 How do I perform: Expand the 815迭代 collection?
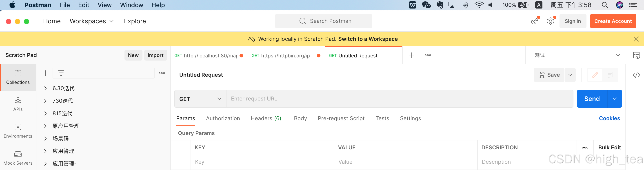pos(45,113)
